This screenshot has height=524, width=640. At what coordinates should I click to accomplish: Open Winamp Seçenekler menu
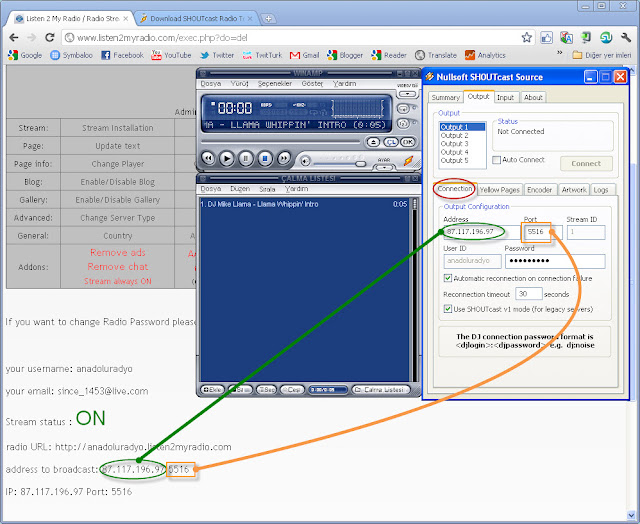[x=275, y=84]
